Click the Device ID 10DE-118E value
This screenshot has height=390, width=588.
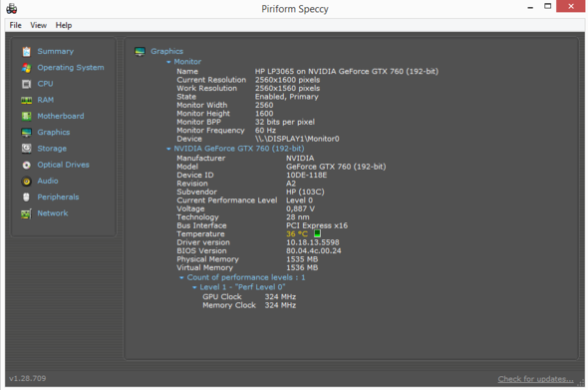[306, 175]
